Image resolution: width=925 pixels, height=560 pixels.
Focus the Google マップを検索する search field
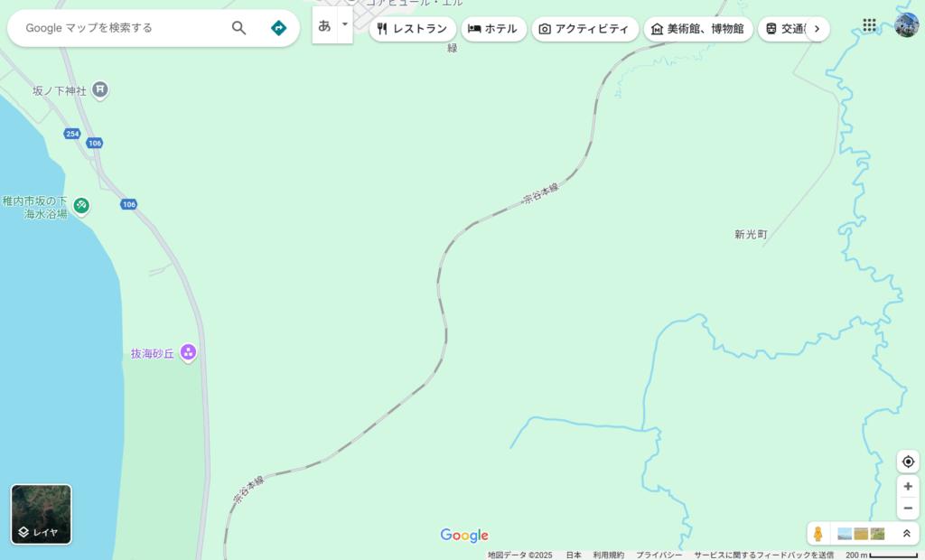tap(124, 28)
